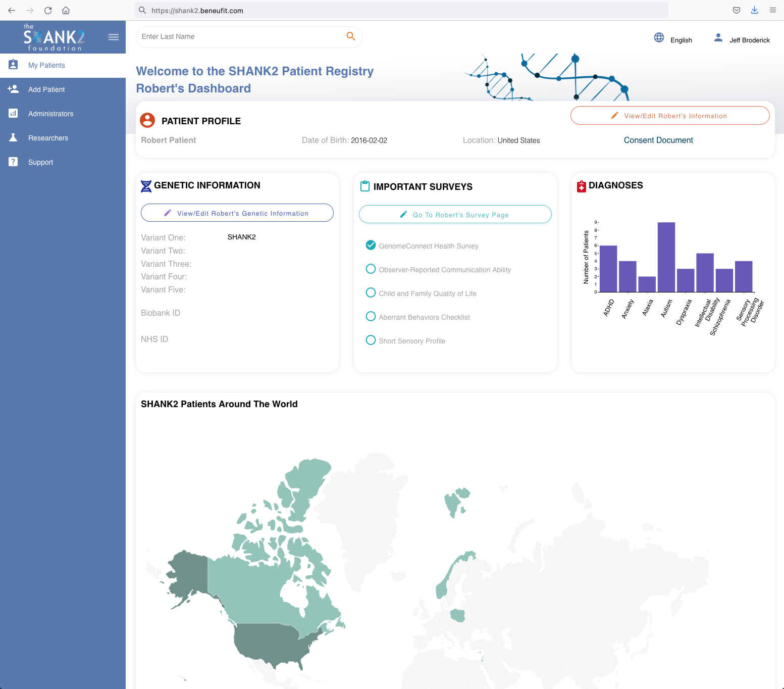Click the globe language icon
Screen dimensions: 784x689
coord(659,37)
